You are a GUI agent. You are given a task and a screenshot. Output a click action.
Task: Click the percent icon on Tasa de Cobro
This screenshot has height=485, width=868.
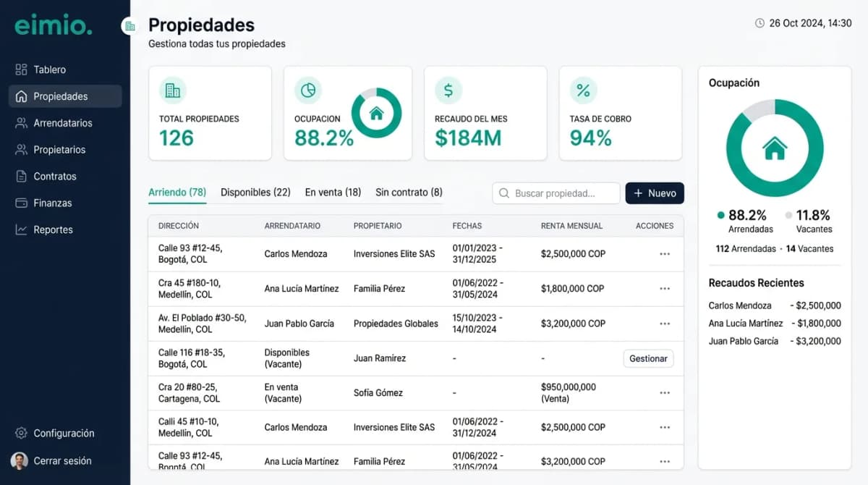pyautogui.click(x=583, y=90)
